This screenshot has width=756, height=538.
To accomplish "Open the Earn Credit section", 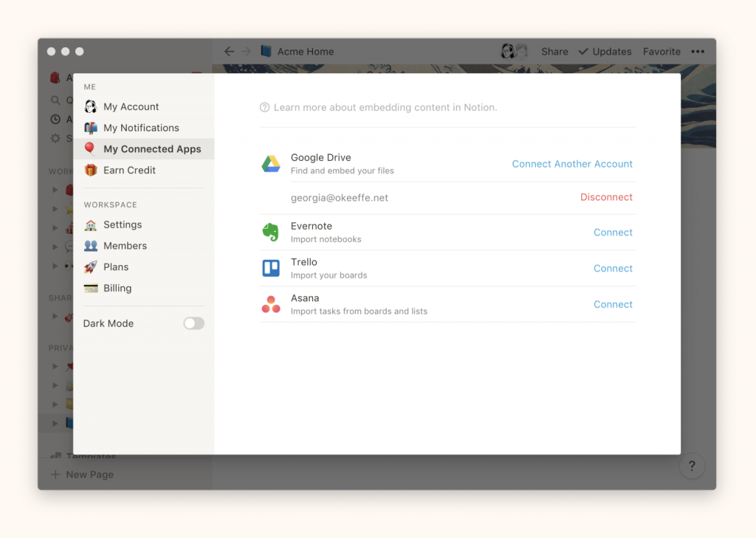I will pyautogui.click(x=144, y=170).
